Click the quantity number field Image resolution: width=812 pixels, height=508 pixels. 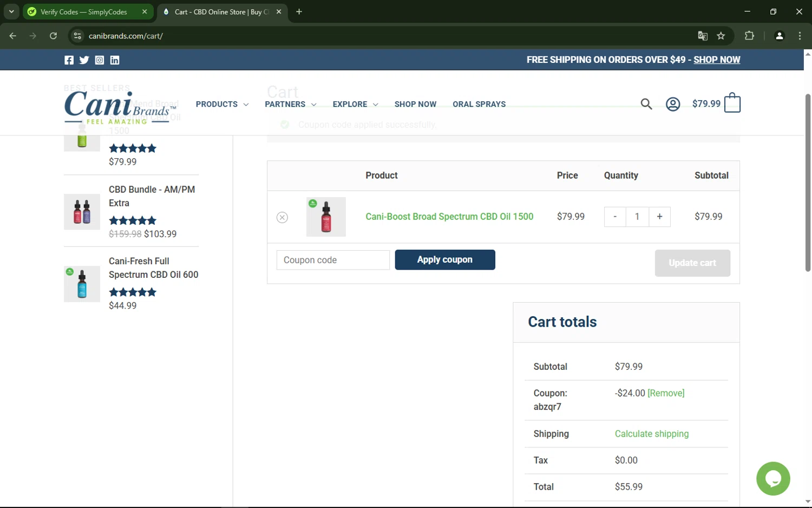click(x=637, y=217)
